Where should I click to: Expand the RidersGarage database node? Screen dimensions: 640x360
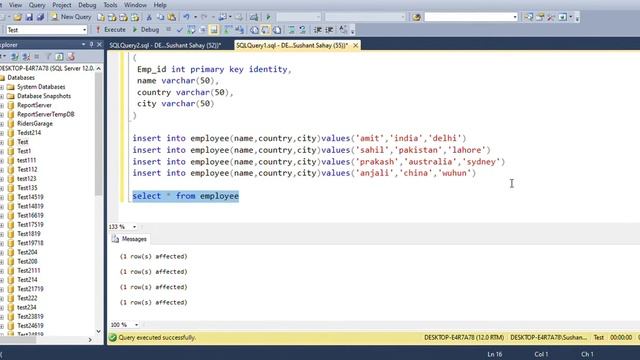click(2, 124)
